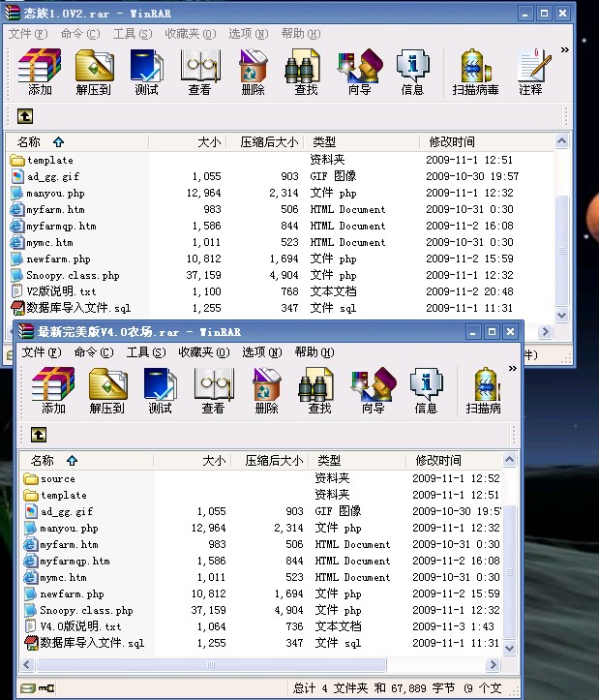
Task: Click Add (添加) in V4.0 archive window
Action: [53, 390]
